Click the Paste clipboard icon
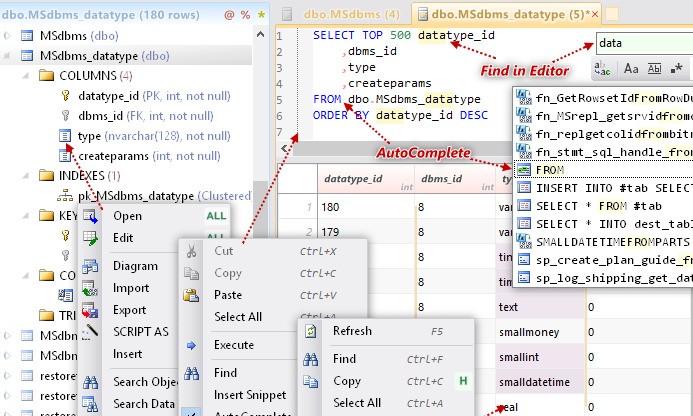 (x=191, y=295)
